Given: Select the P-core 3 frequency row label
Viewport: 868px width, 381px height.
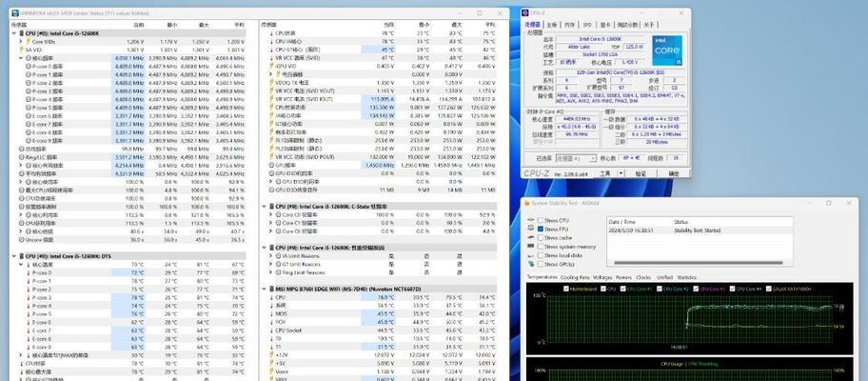Looking at the screenshot, I should [x=49, y=90].
